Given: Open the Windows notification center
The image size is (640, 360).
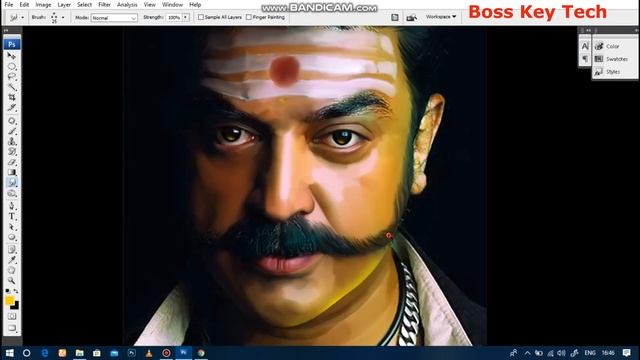Looking at the screenshot, I should [x=627, y=353].
